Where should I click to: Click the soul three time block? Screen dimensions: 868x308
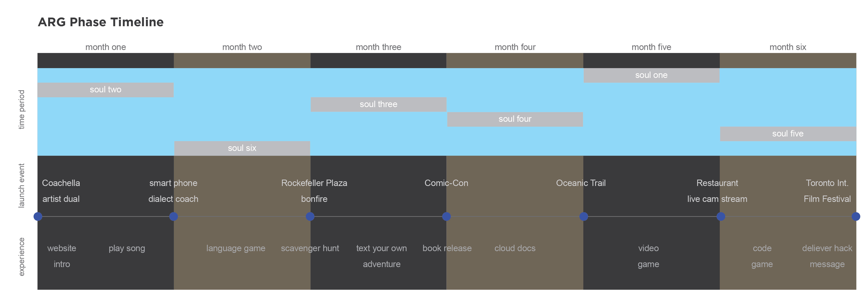(378, 104)
